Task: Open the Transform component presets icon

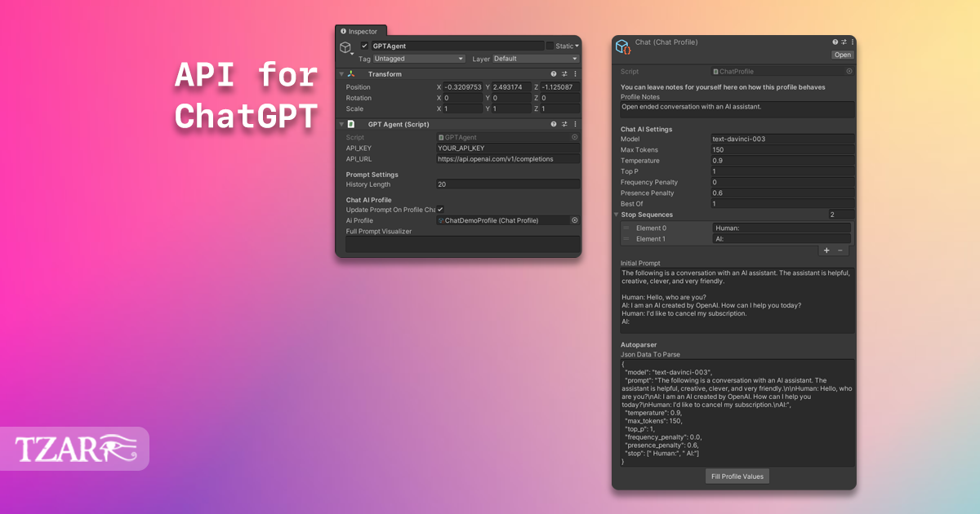Action: click(563, 73)
